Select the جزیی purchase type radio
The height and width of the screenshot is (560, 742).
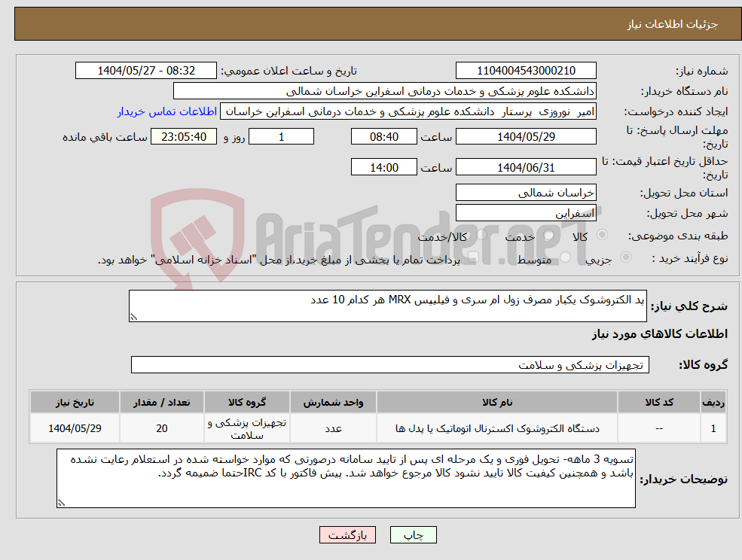(x=625, y=257)
